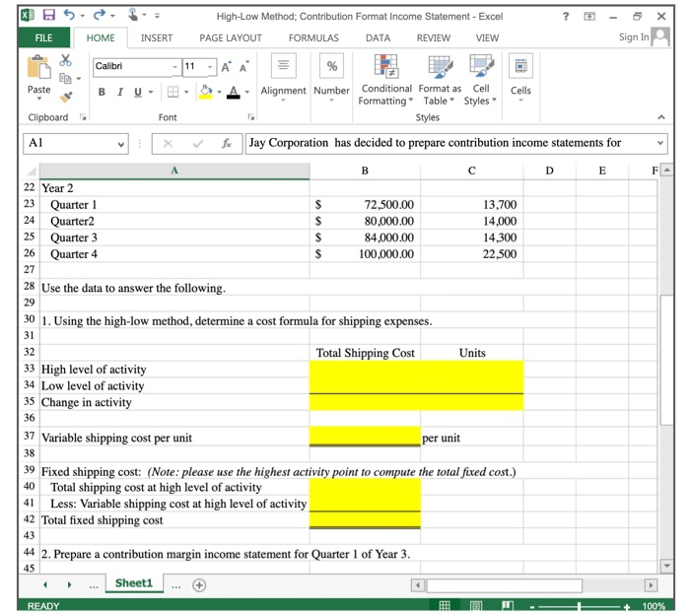This screenshot has height=616, width=690.
Task: Expand the underline style arrow
Action: (x=151, y=92)
